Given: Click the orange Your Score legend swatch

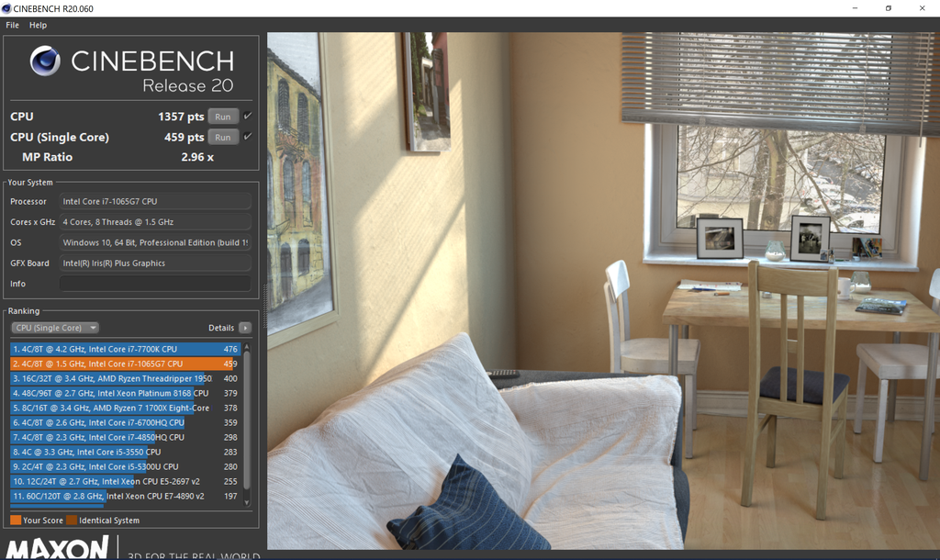Looking at the screenshot, I should 16,520.
